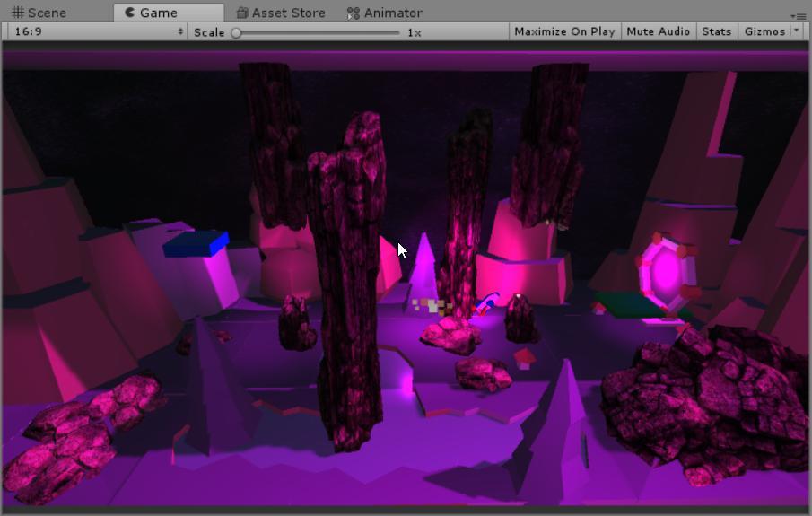
Task: Click the Scale slider handle
Action: [236, 32]
